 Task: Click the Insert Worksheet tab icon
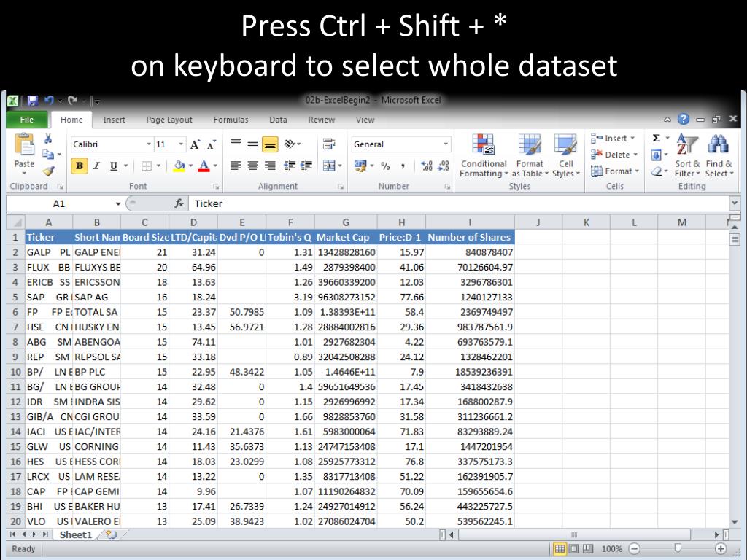(x=112, y=534)
